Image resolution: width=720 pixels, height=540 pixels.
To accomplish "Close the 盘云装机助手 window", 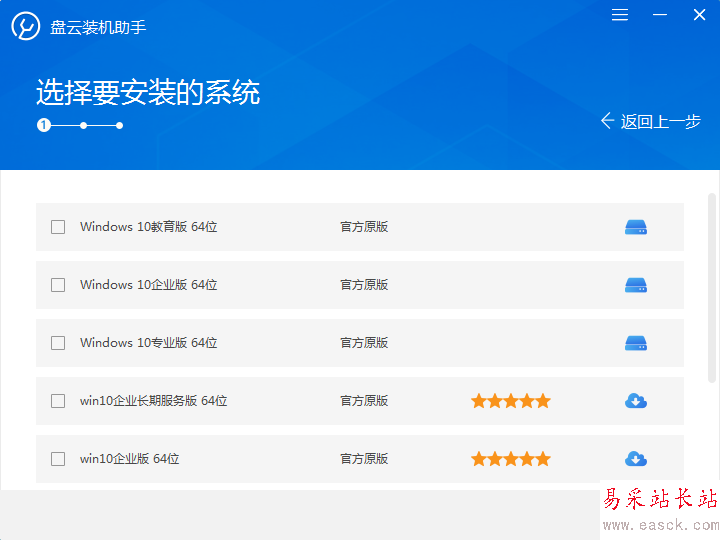I will pos(699,15).
